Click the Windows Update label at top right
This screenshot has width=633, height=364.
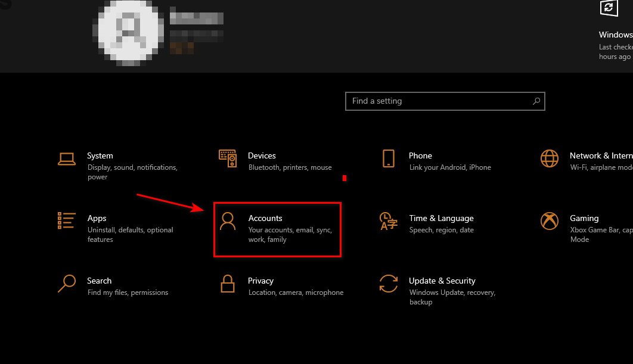click(616, 35)
